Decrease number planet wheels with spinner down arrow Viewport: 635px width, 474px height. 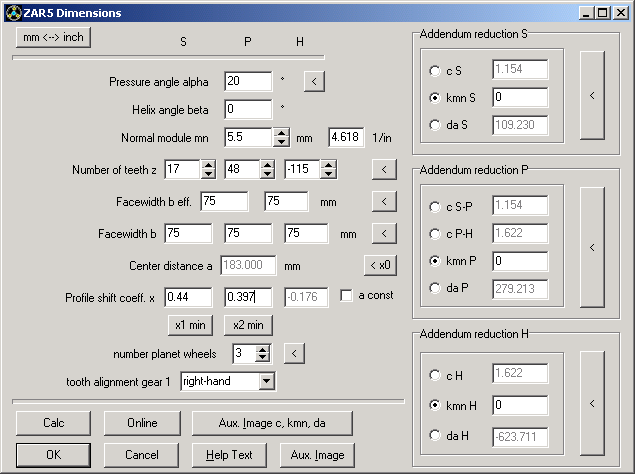pyautogui.click(x=263, y=358)
